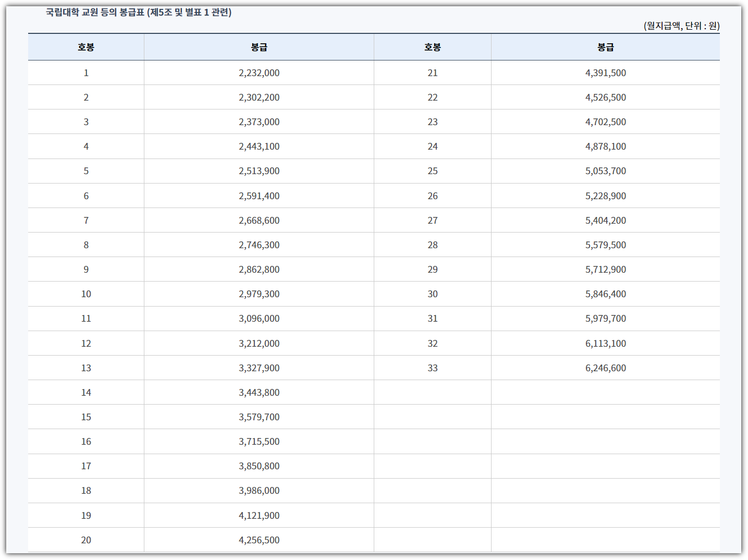The height and width of the screenshot is (560, 748).
Task: Click the 5,846,400 salary cell
Action: tap(606, 294)
